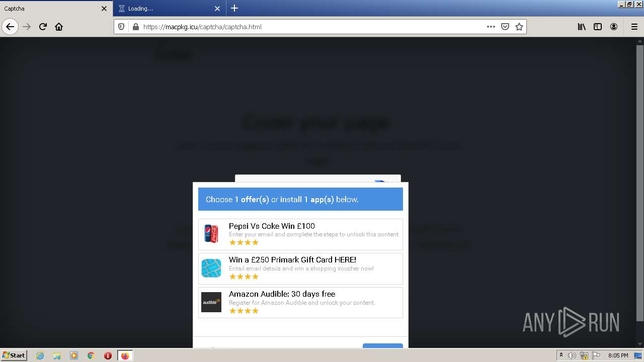Show tracking protection shield info
Screen dimensions: 644x362
pyautogui.click(x=121, y=27)
